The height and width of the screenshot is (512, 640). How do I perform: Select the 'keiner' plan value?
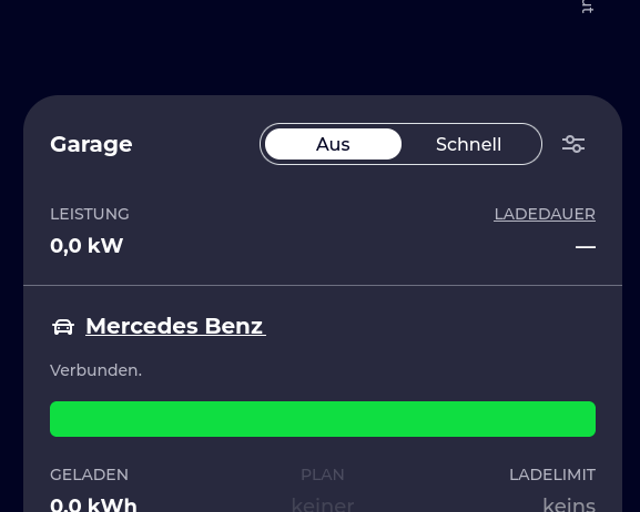pos(322,505)
